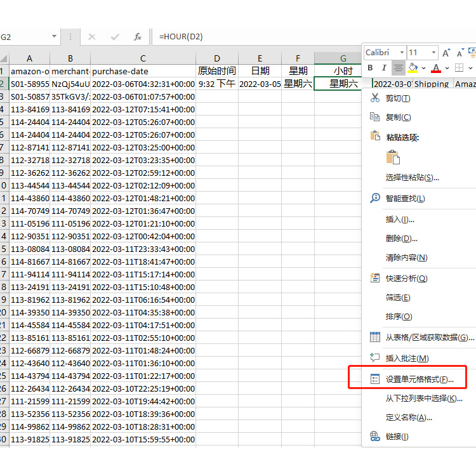Toggle center alignment in mini toolbar
The height and width of the screenshot is (476, 476).
click(x=398, y=68)
